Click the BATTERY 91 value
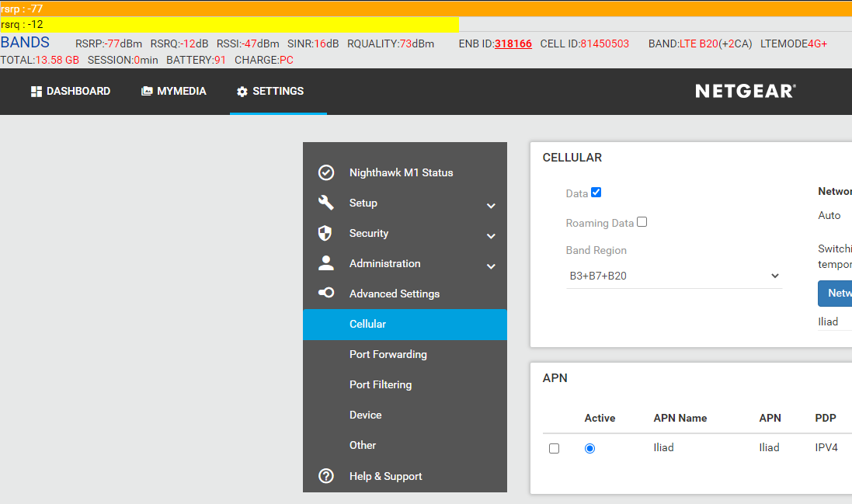 tap(220, 61)
